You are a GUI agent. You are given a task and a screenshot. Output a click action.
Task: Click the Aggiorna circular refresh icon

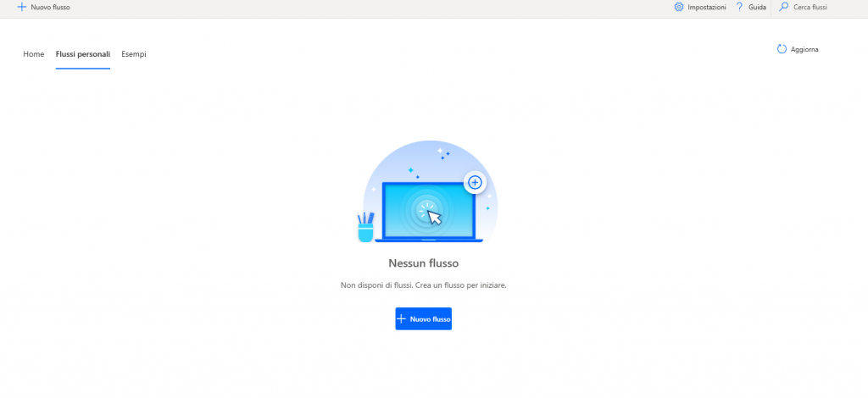pos(782,49)
